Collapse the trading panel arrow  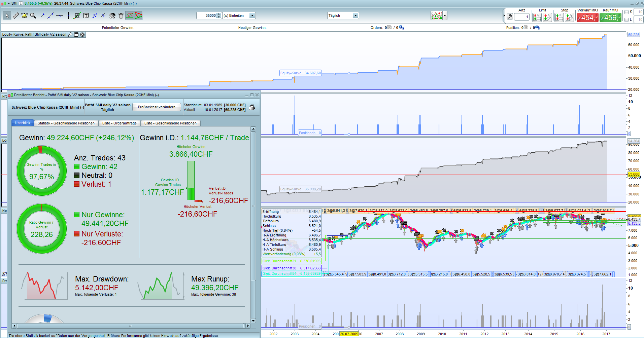pos(504,16)
